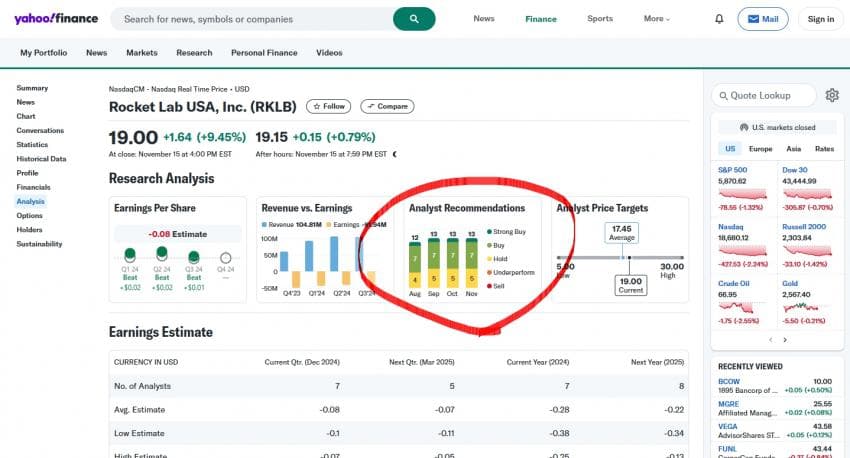Screen dimensions: 850x458
Task: Select Chart in the left sidebar
Action: 25,116
